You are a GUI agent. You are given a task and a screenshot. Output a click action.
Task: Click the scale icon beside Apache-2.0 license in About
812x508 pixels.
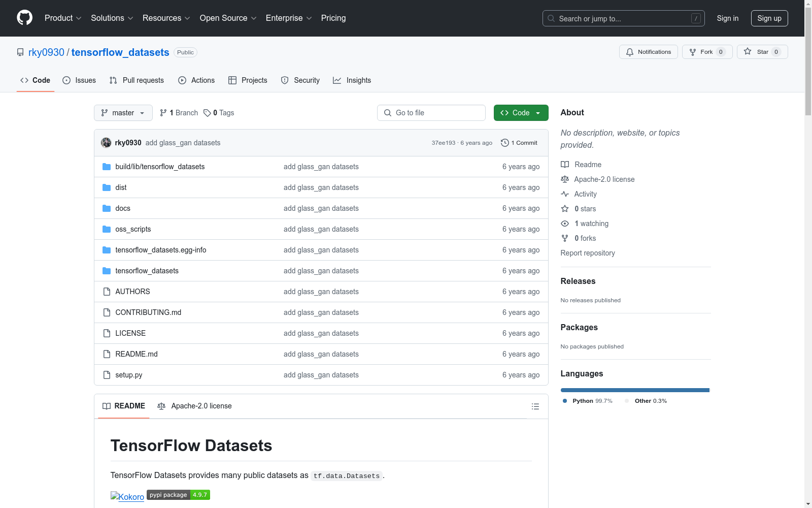[565, 179]
